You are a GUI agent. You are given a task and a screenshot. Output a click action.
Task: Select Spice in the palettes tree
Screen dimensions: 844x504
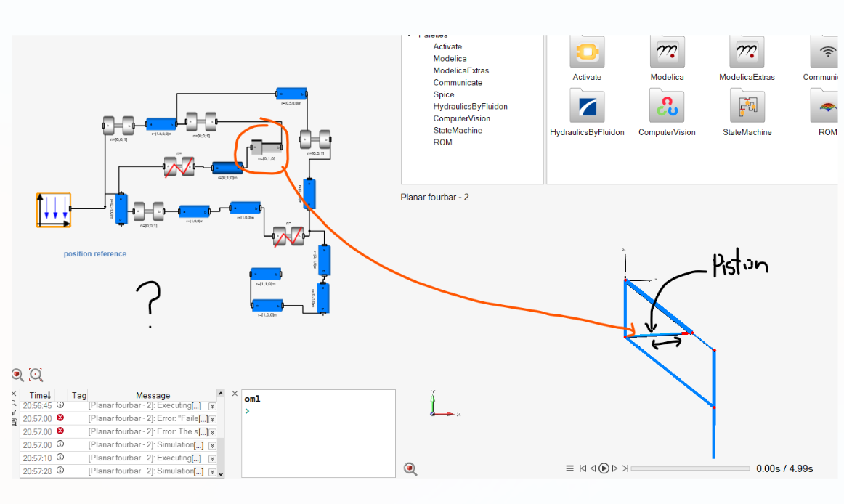click(444, 94)
